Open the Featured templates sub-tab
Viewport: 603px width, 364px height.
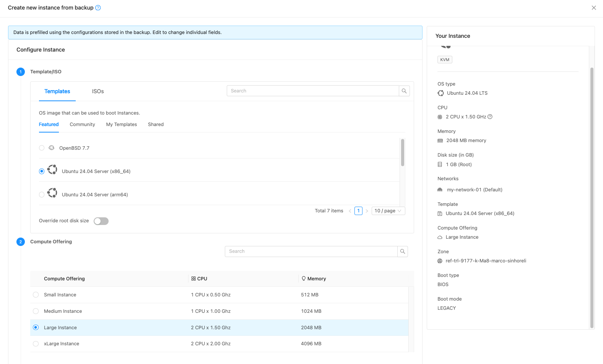49,125
